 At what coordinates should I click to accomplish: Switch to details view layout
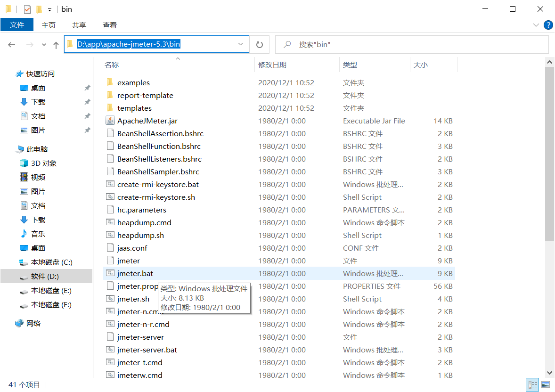[532, 384]
